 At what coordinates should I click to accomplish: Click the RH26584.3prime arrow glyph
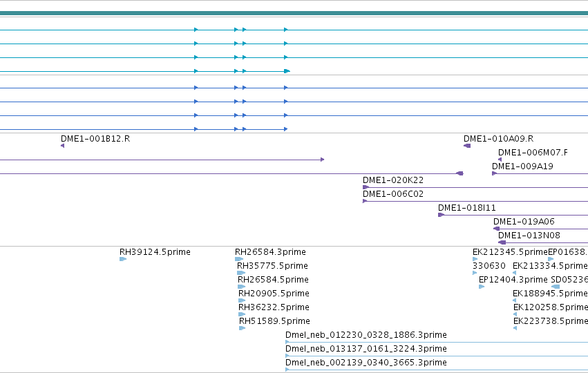(239, 259)
